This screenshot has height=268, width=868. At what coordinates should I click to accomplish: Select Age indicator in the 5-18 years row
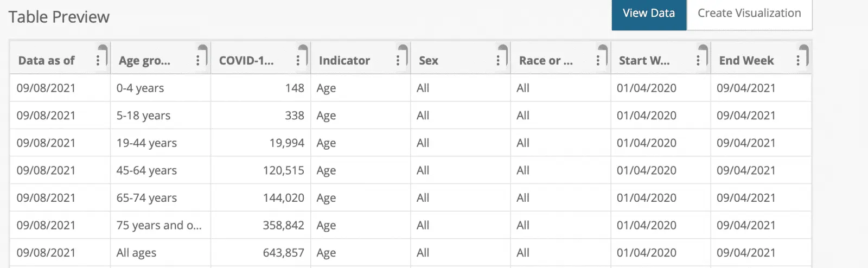(326, 116)
